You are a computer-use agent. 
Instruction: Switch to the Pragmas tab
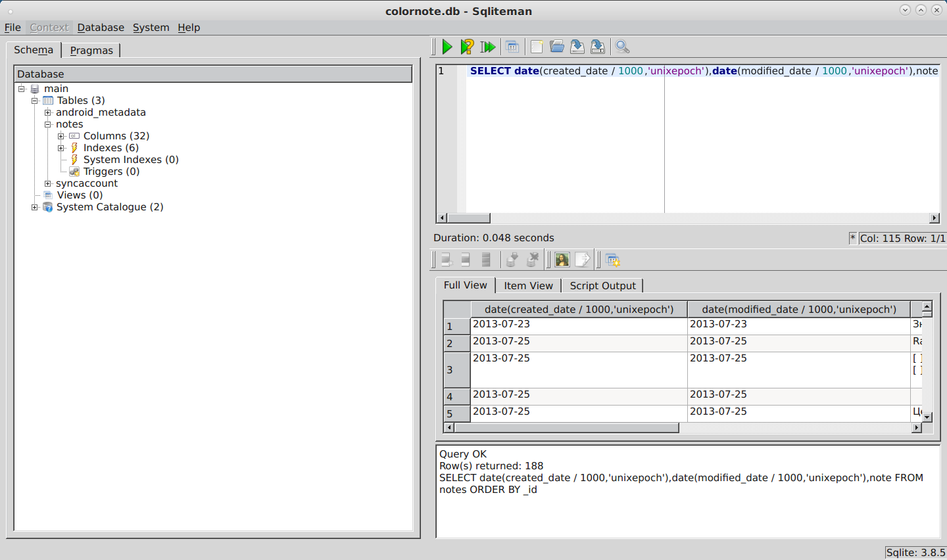(x=91, y=51)
